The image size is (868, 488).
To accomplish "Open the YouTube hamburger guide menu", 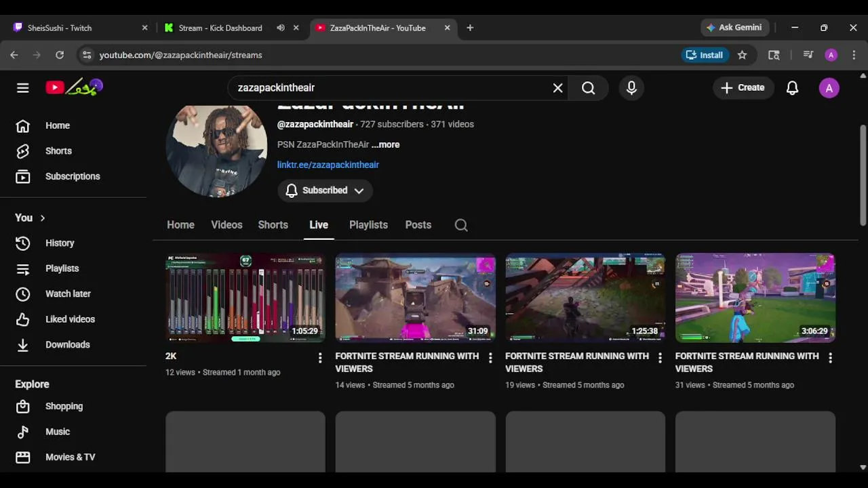I will [x=22, y=87].
